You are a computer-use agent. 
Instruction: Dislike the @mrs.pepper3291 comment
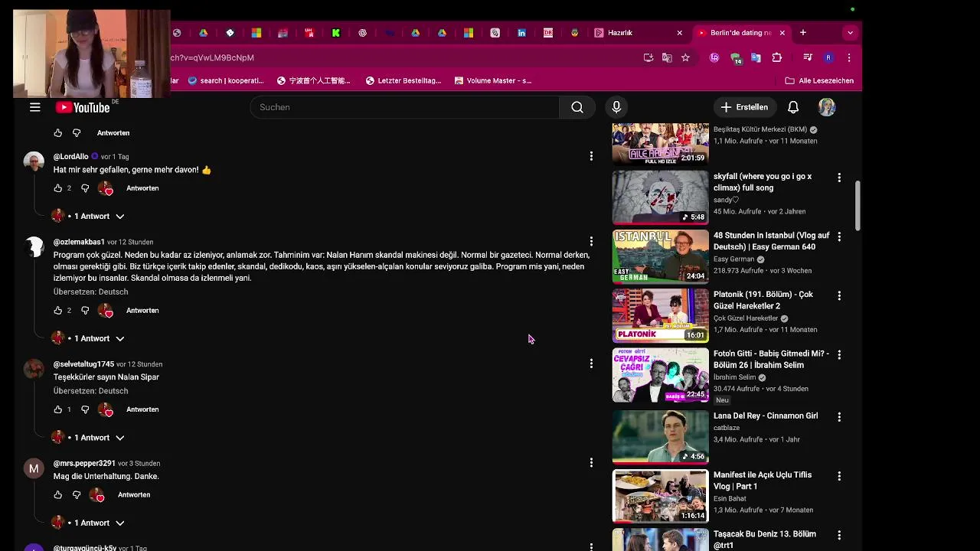(x=77, y=495)
